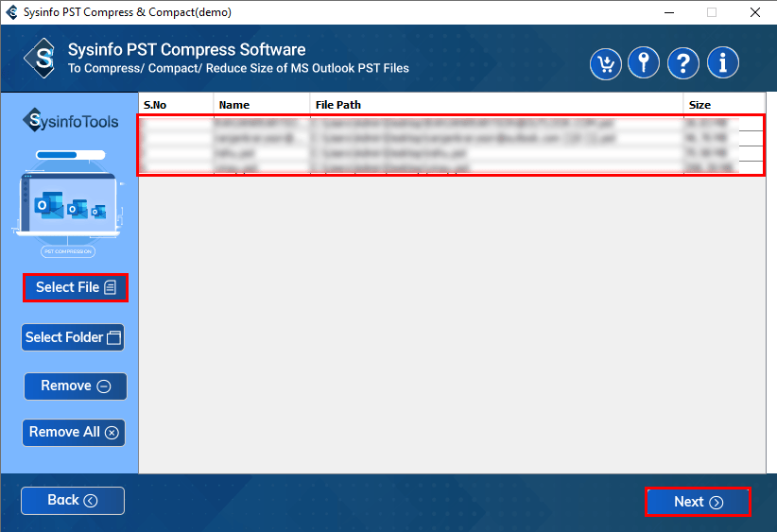Open help with the question mark icon

(x=683, y=63)
